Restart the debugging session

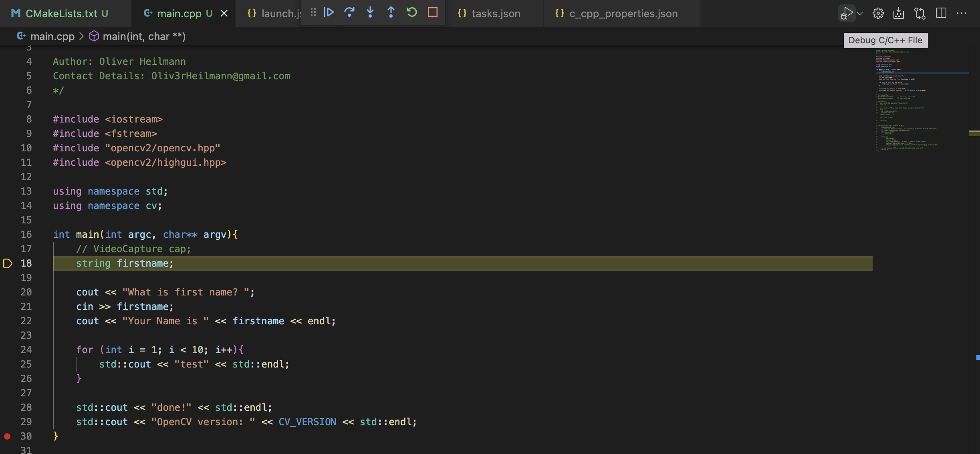tap(412, 12)
